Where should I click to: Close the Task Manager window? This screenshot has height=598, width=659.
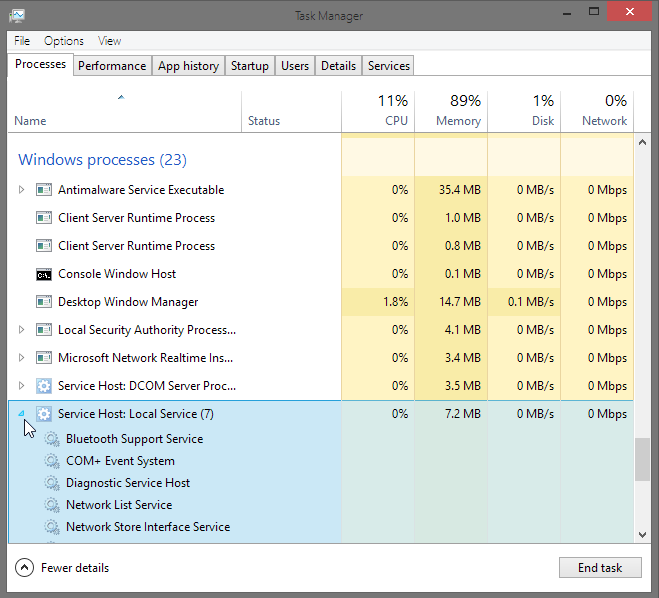629,12
